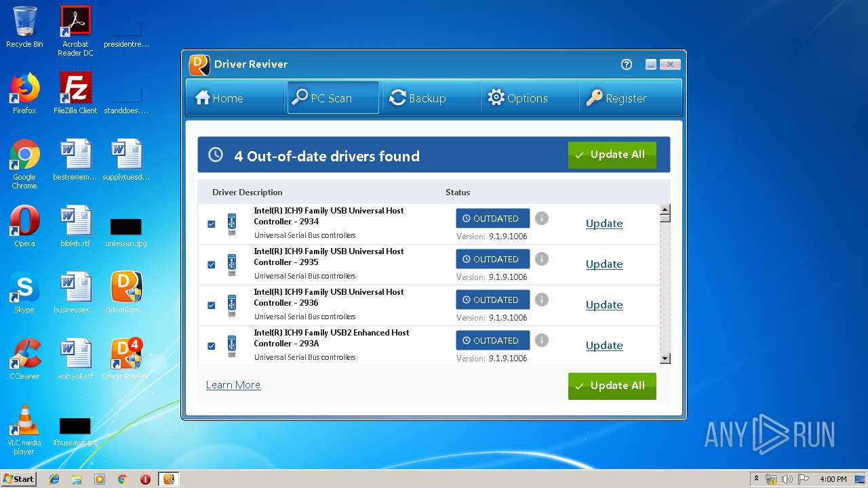
Task: Click USB device icon for Controller - 2934
Action: point(232,224)
